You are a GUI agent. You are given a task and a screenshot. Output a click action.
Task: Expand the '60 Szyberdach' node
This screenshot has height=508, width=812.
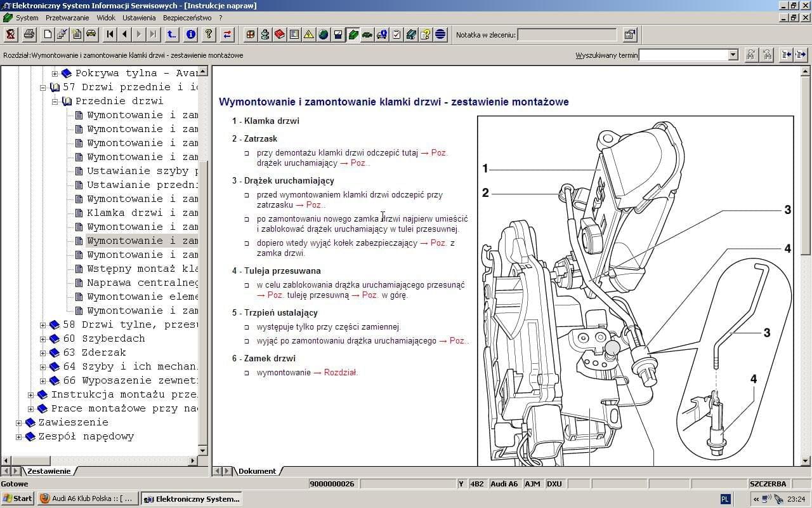click(43, 339)
